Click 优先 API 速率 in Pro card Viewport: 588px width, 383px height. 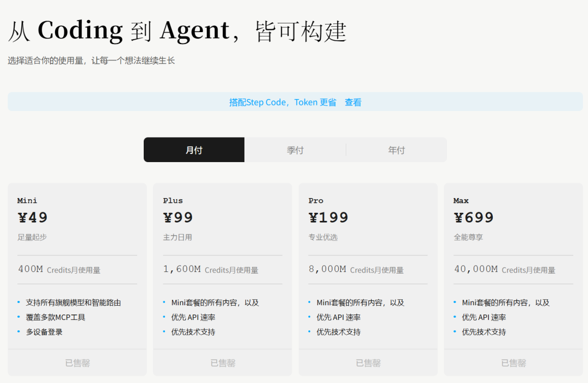339,317
